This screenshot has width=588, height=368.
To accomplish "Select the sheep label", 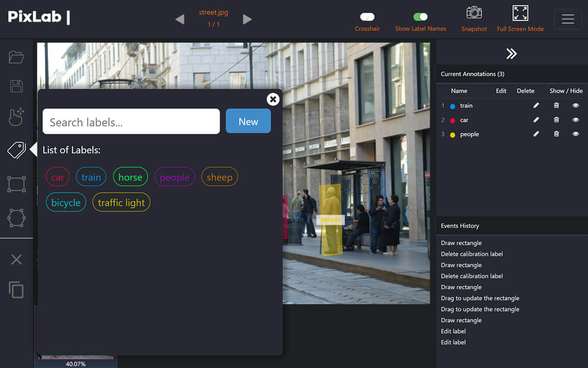I will (219, 177).
